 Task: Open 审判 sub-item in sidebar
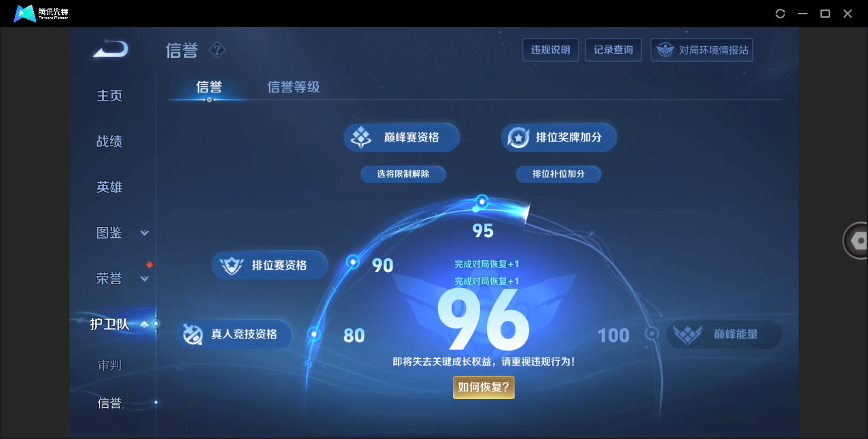tap(109, 365)
